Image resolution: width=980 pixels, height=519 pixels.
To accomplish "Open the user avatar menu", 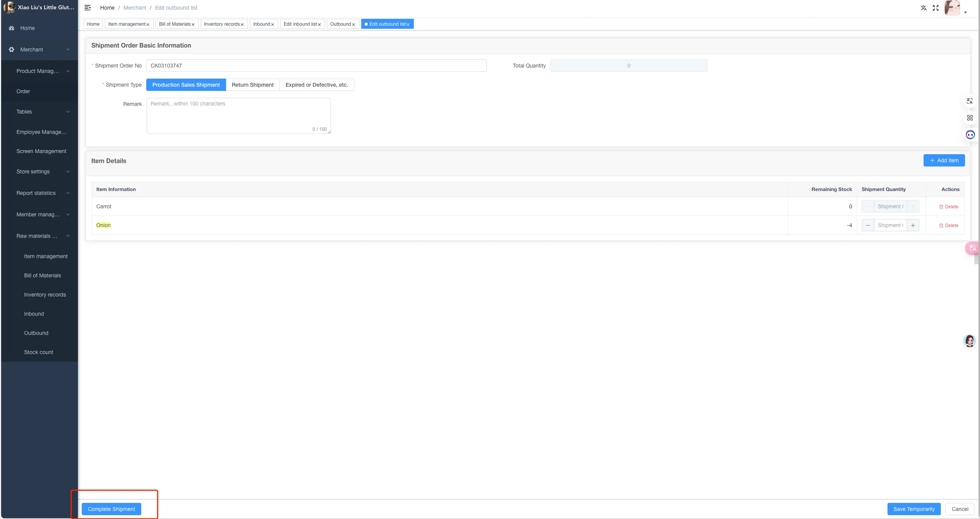I will tap(952, 8).
